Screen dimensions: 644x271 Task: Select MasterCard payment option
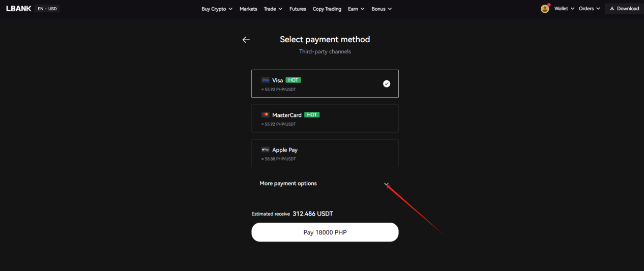(x=325, y=118)
